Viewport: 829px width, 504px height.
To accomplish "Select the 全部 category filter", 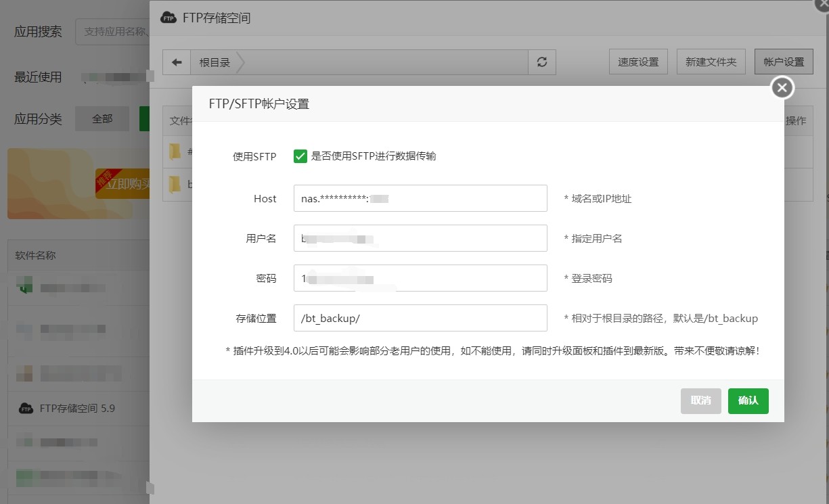I will (x=102, y=118).
